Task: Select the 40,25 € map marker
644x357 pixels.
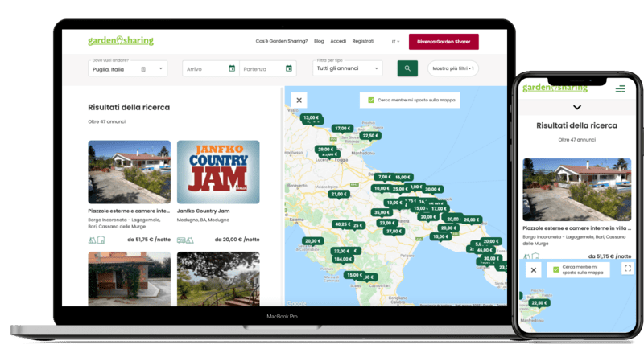Action: point(343,224)
